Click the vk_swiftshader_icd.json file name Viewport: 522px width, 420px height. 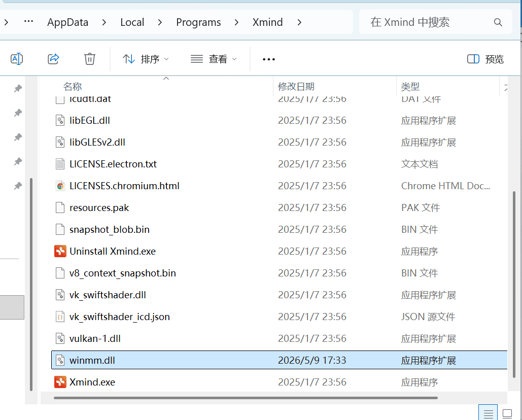120,317
